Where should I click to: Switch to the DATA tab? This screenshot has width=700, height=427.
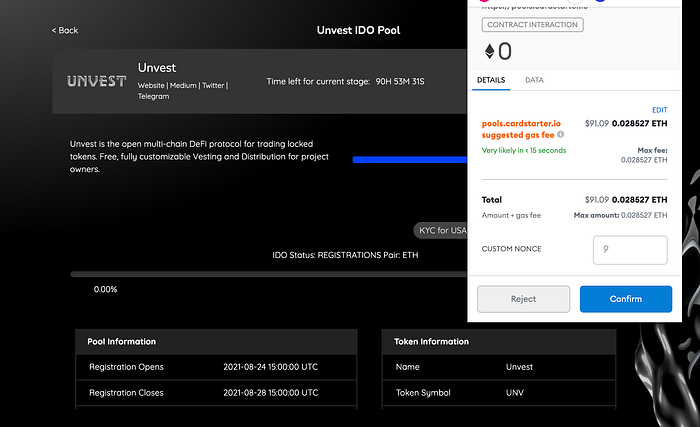point(534,80)
